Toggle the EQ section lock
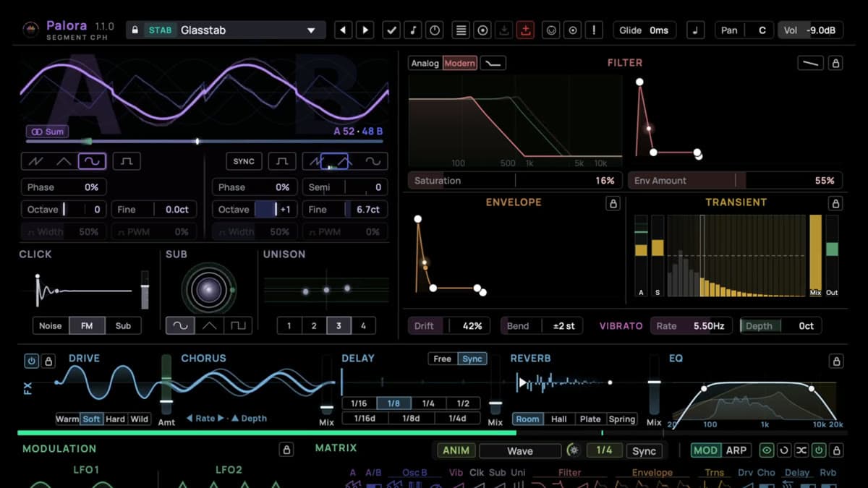The height and width of the screenshot is (488, 868). pos(835,361)
